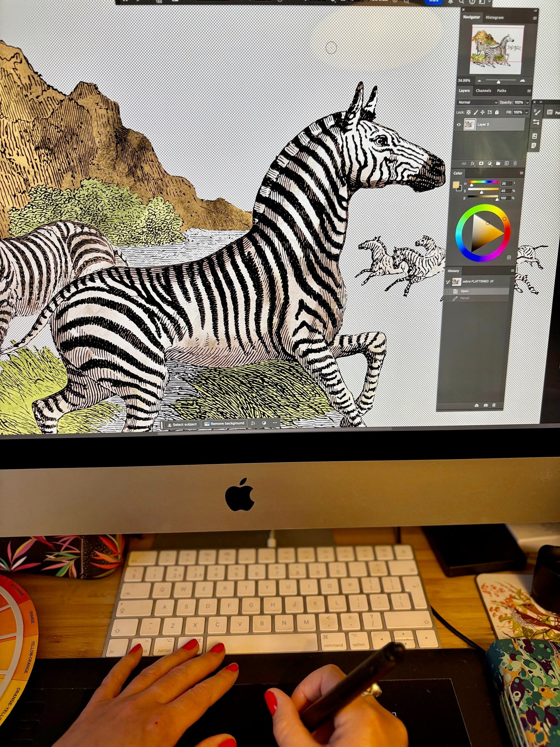Toggle prevent artboard auto-nesting lock
Image resolution: width=560 pixels, height=747 pixels.
(x=490, y=112)
